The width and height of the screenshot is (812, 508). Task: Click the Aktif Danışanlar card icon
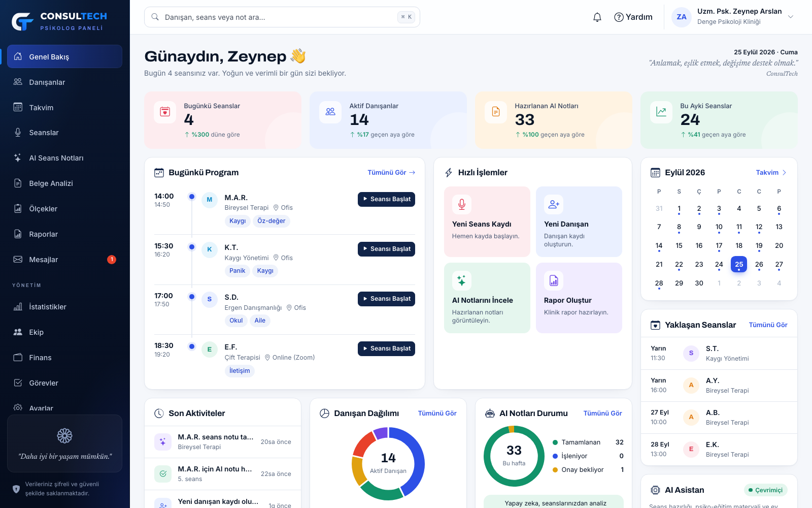click(x=330, y=112)
